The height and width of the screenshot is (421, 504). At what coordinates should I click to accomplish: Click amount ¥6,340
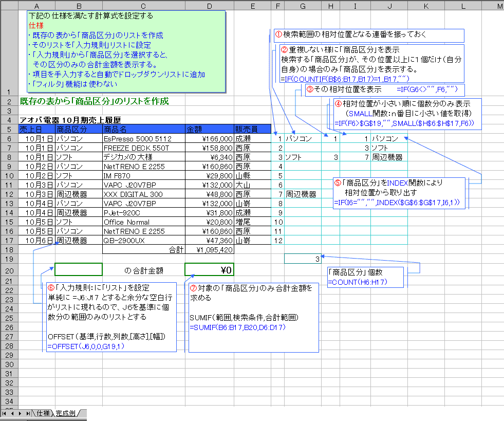click(210, 157)
